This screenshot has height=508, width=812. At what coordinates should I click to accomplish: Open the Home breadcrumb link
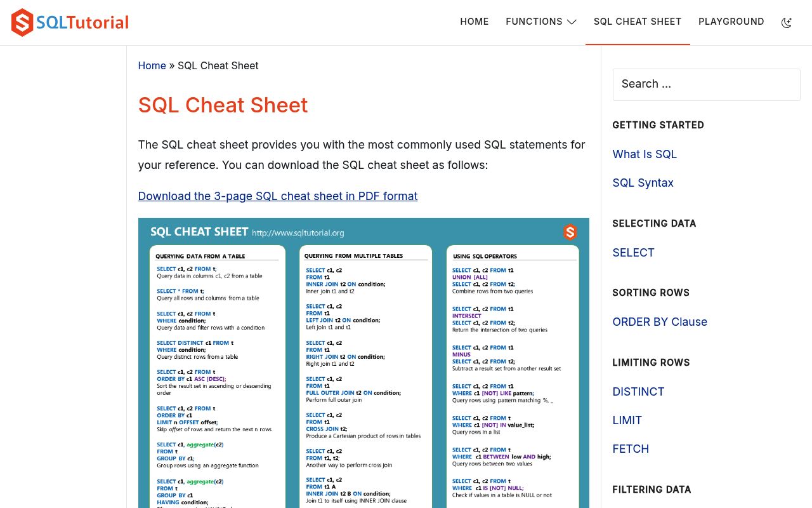pyautogui.click(x=152, y=65)
